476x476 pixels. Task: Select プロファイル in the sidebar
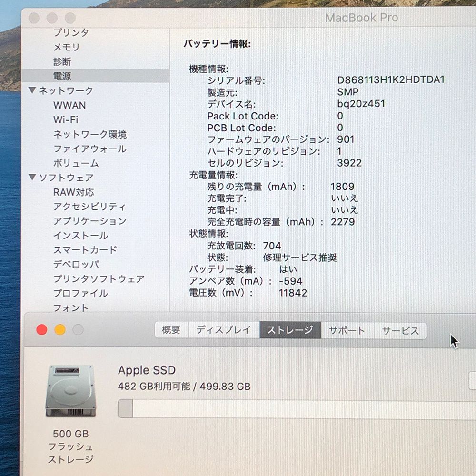80,293
